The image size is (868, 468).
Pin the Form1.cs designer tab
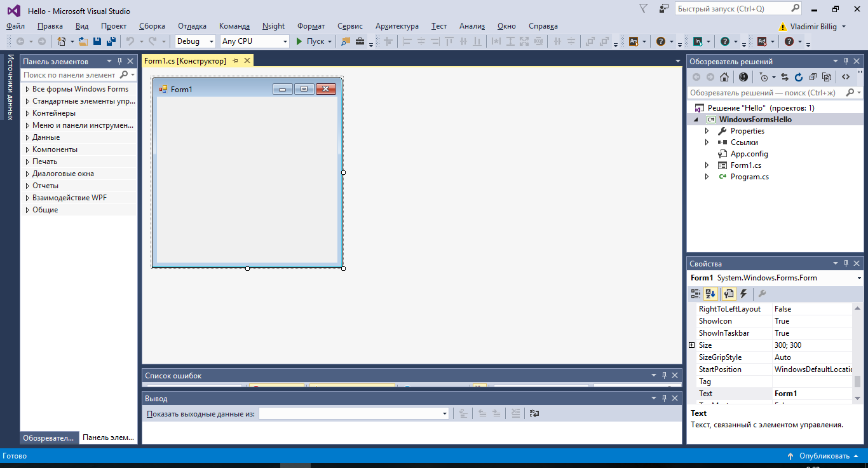(235, 60)
